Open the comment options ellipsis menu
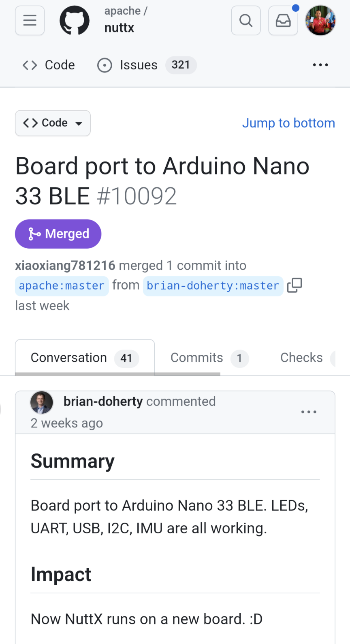The height and width of the screenshot is (644, 350). (x=309, y=412)
